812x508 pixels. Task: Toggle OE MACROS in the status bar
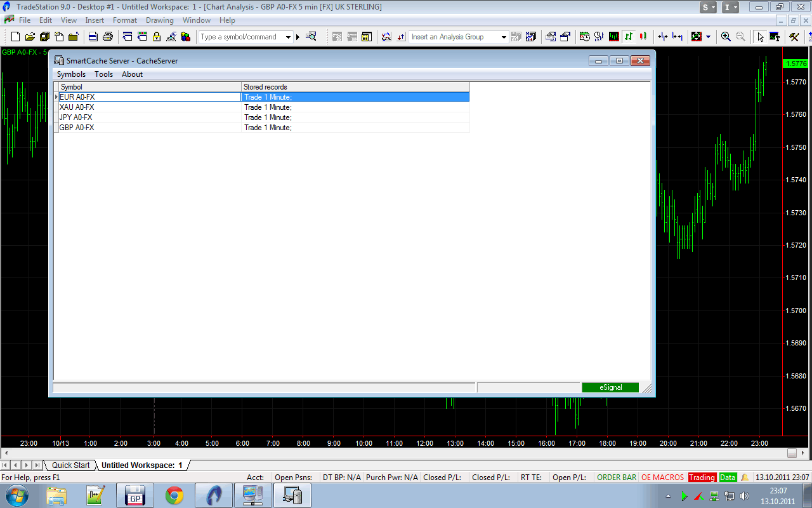pyautogui.click(x=662, y=478)
